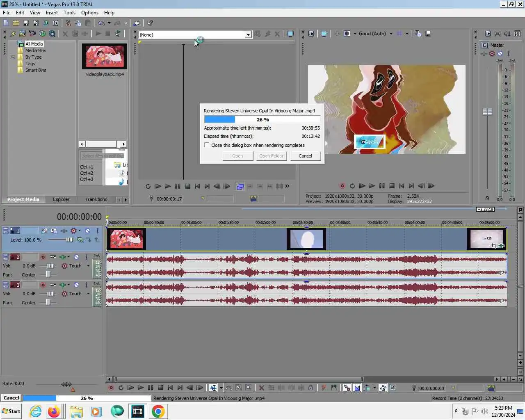This screenshot has width=525, height=420.
Task: Check Close this dialog box when rendering completes
Action: pos(207,145)
